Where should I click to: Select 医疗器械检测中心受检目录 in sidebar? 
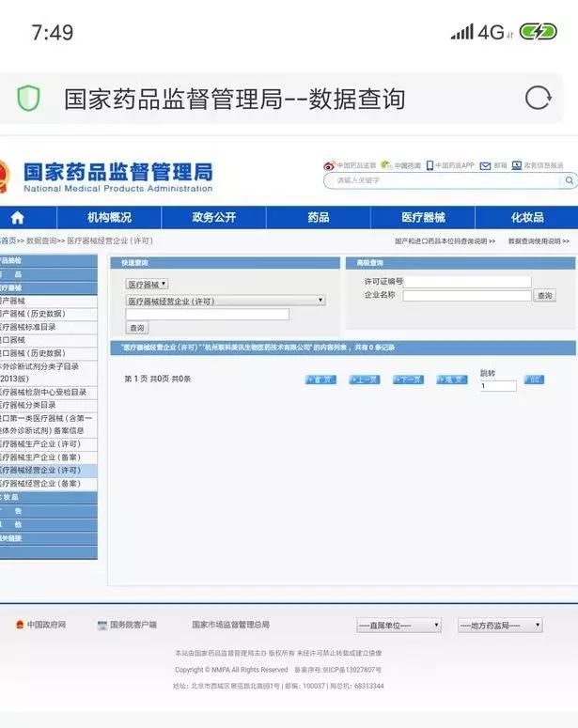click(x=49, y=393)
